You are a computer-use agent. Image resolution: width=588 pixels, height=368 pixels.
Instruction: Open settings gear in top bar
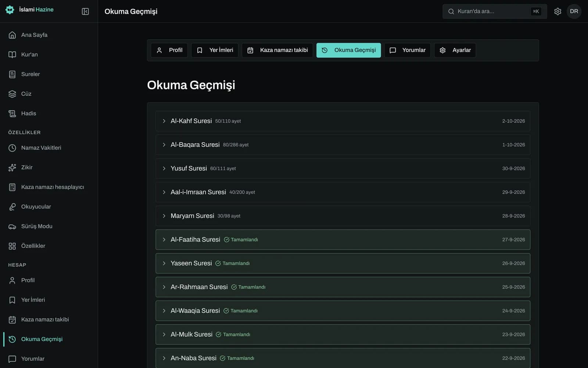pos(557,11)
